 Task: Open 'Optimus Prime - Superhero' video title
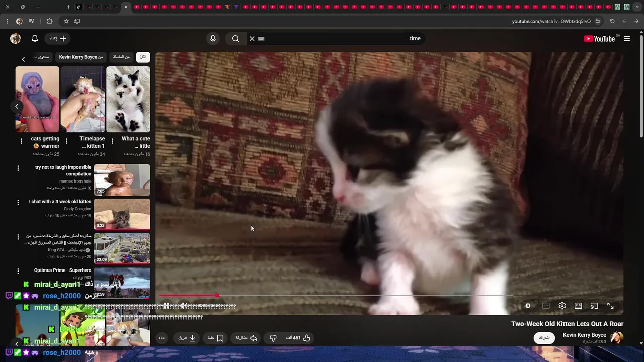click(62, 270)
